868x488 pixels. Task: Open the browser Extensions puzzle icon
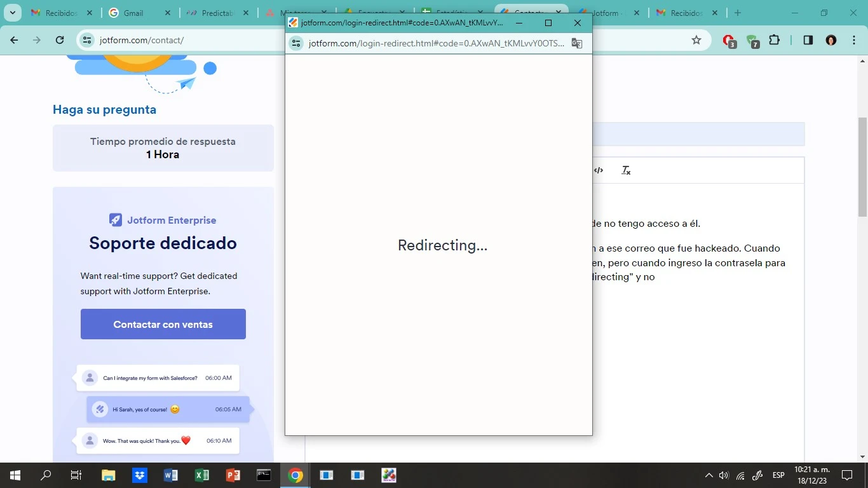tap(775, 39)
